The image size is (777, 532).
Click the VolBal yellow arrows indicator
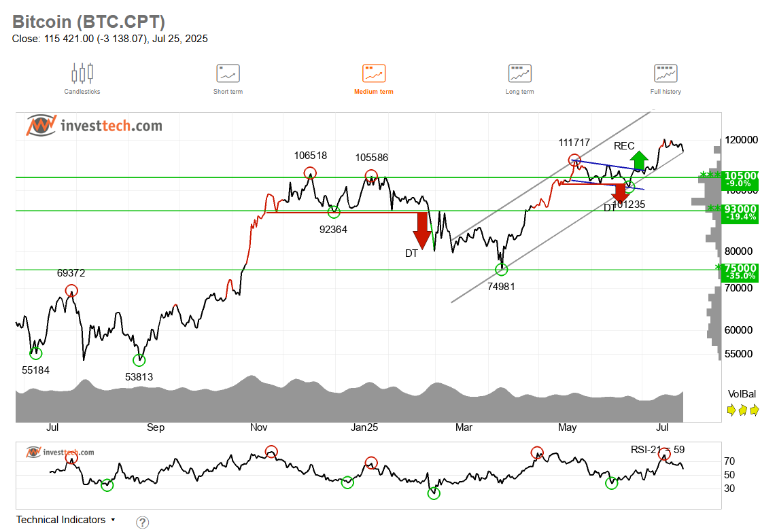tap(743, 410)
